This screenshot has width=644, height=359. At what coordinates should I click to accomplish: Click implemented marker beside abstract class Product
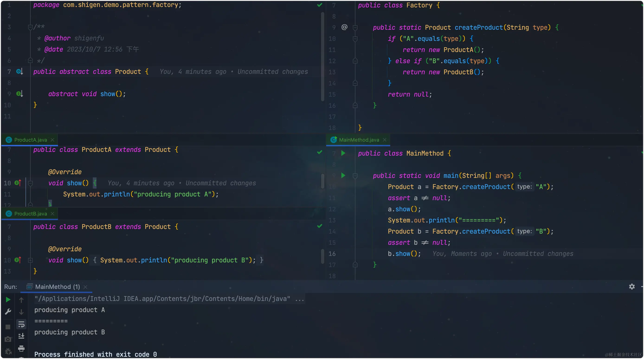(x=19, y=72)
